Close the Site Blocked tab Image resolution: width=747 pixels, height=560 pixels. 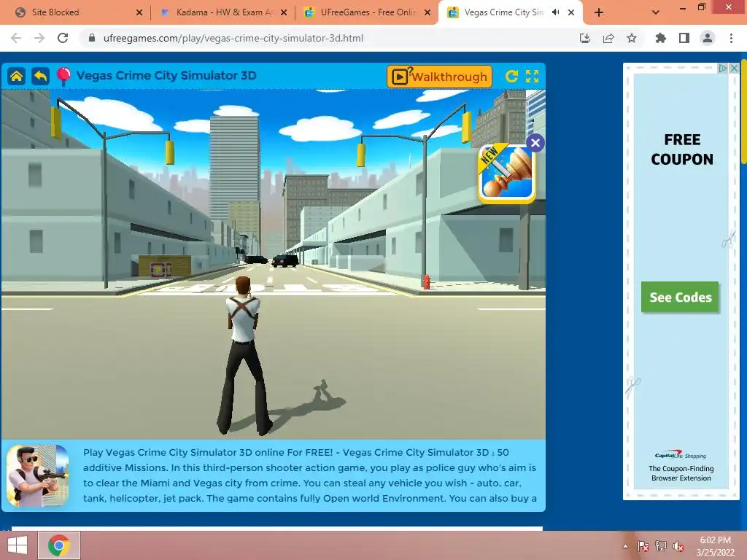tap(139, 13)
